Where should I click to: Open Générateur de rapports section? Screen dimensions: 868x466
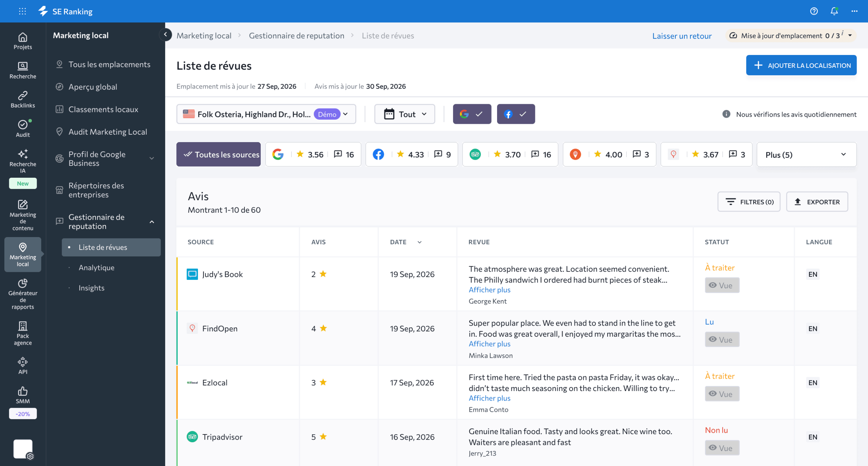click(x=23, y=294)
